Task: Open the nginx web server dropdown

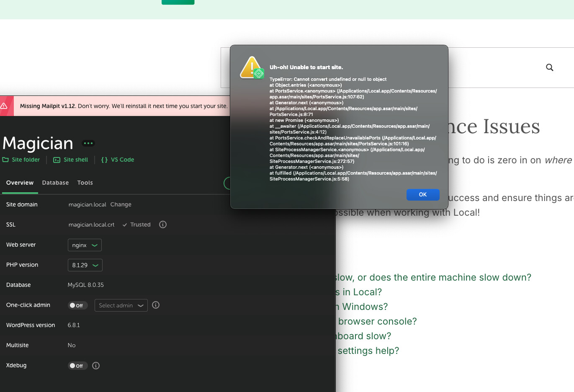Action: (x=85, y=245)
